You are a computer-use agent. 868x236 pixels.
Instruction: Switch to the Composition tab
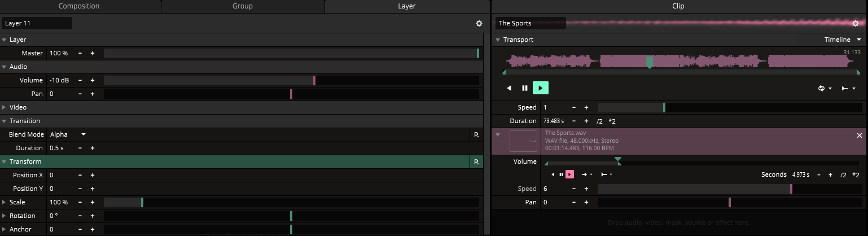(x=79, y=6)
